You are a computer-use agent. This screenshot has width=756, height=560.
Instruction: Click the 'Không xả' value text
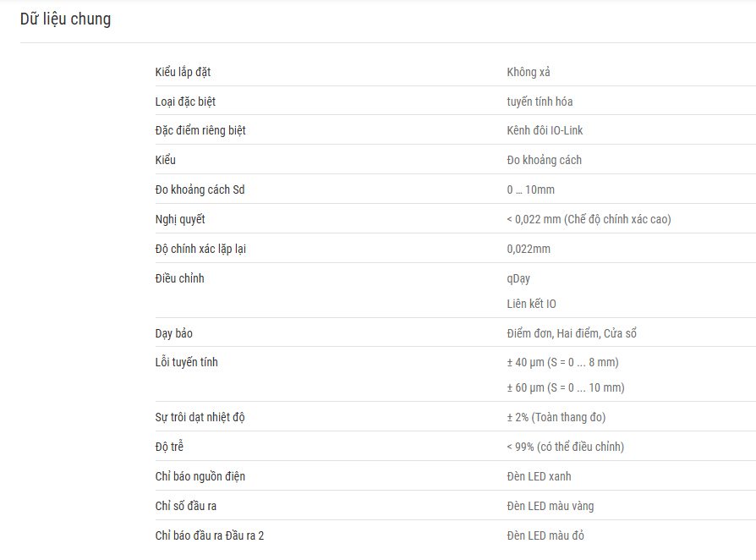[528, 73]
